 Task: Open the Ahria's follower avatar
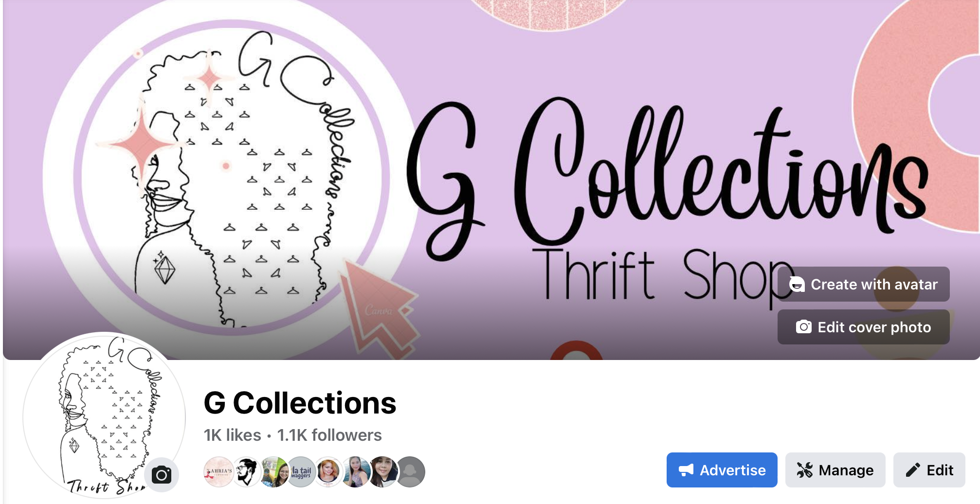[219, 472]
